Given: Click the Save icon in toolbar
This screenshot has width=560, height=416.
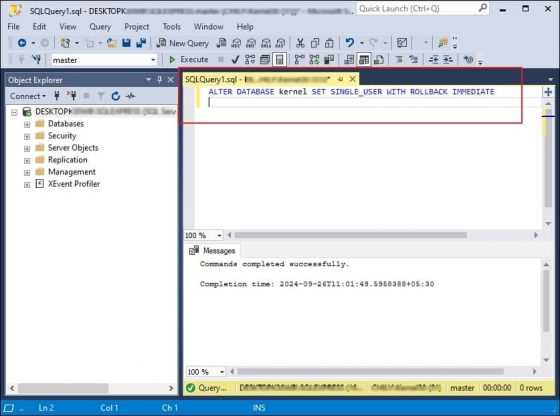Looking at the screenshot, I should point(126,43).
